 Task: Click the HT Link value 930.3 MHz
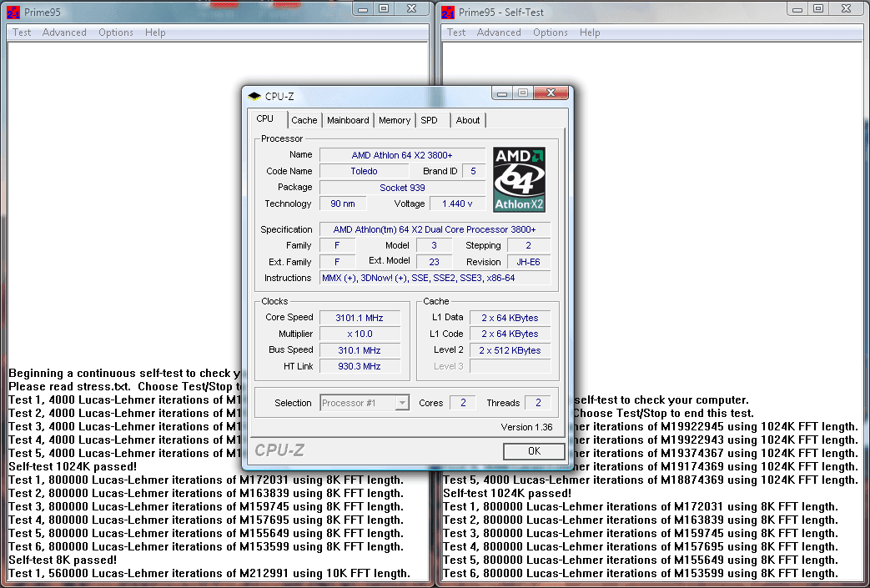(360, 366)
